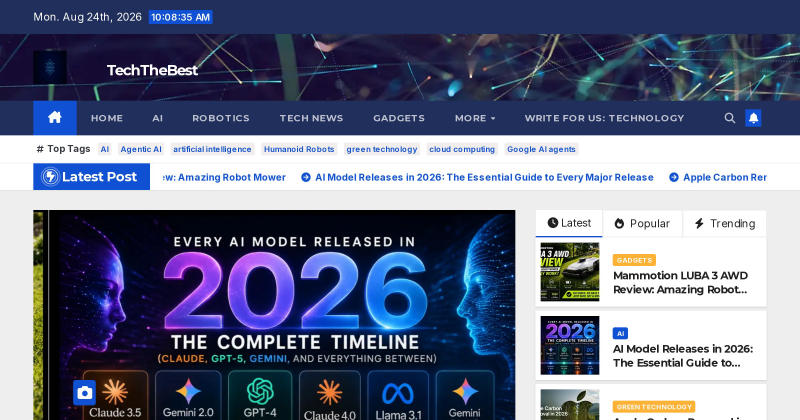Click the Top Tags label

(x=64, y=149)
